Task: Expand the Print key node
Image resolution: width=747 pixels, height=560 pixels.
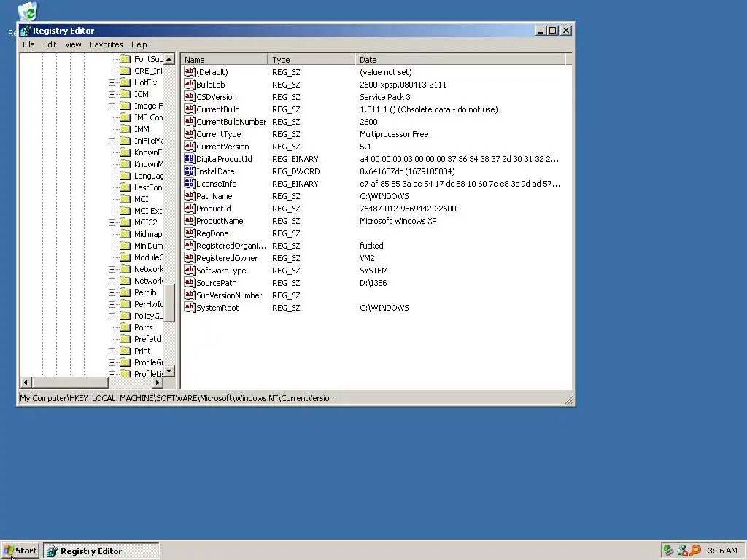Action: click(112, 351)
